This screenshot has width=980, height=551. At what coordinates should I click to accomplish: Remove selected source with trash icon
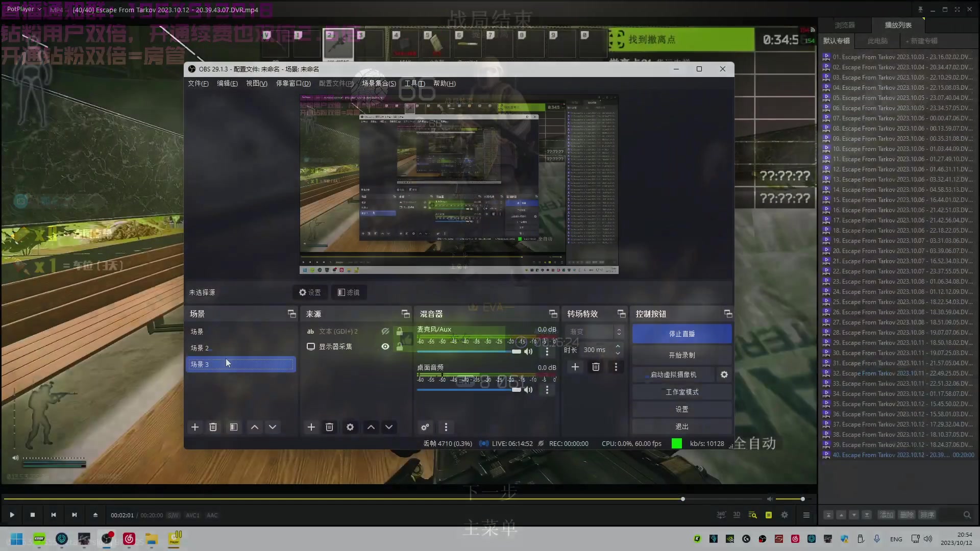[330, 427]
